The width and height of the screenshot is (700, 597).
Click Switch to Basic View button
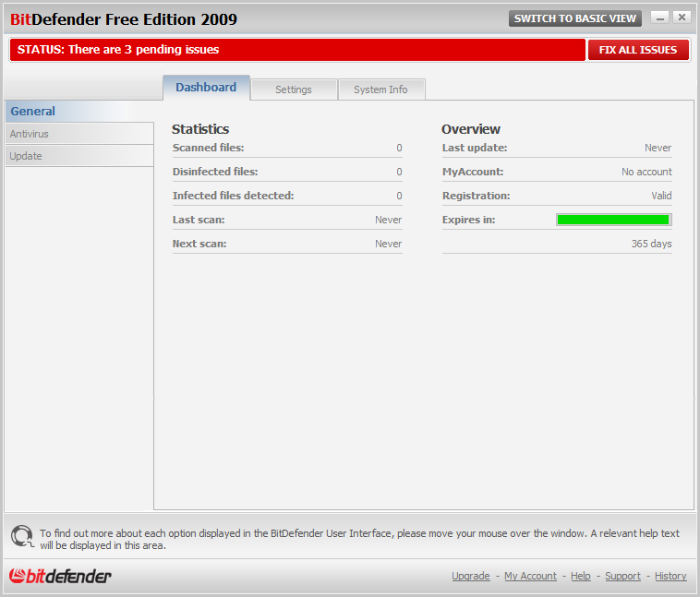[575, 18]
